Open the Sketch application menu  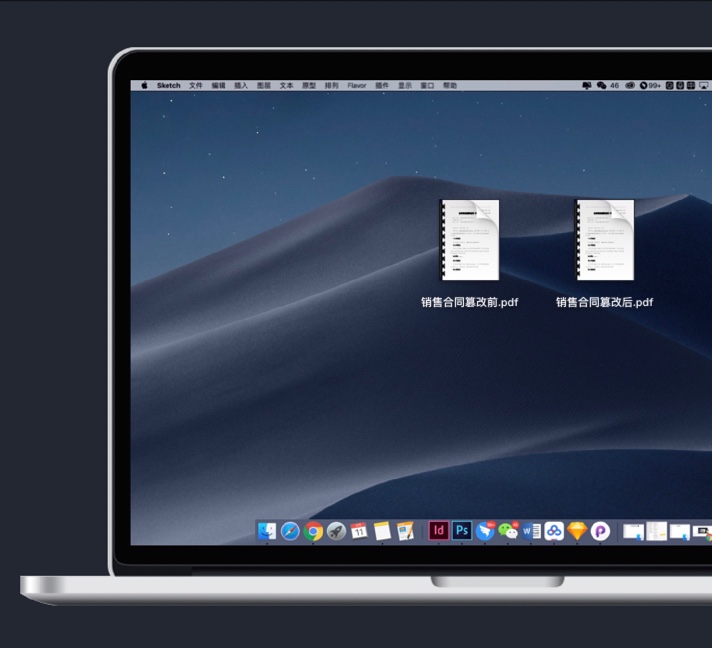pyautogui.click(x=168, y=85)
